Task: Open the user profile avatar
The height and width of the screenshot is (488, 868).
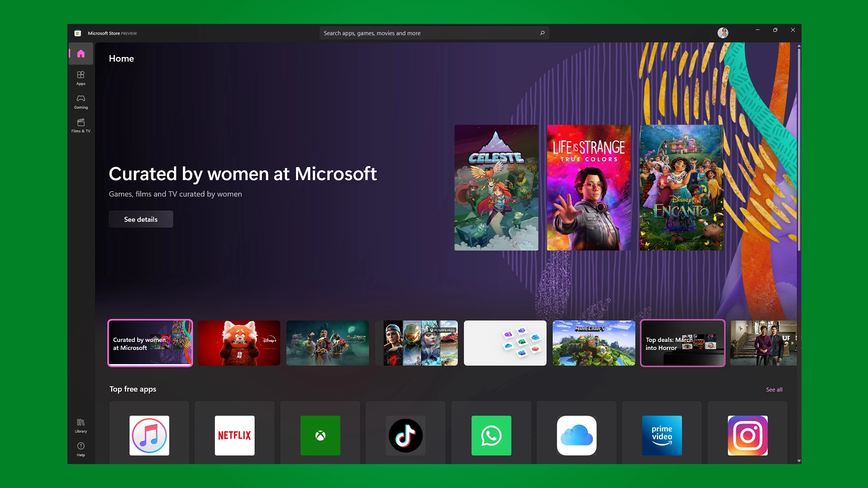Action: click(722, 33)
